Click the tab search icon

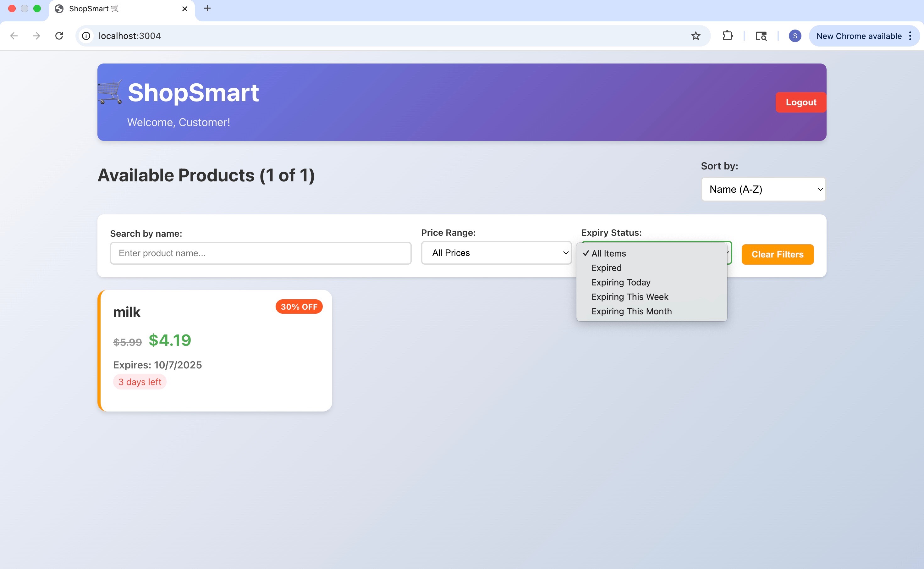[761, 36]
